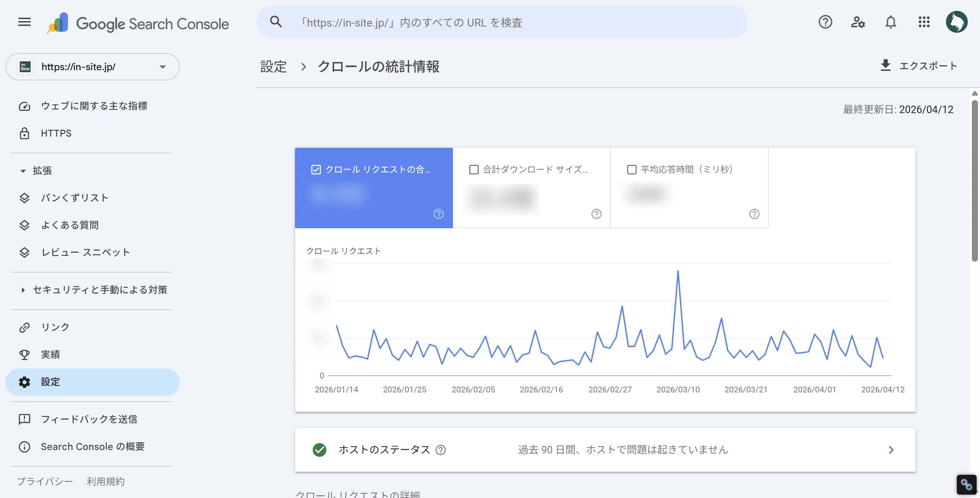Open the Google apps grid
980x498 pixels.
click(x=924, y=22)
